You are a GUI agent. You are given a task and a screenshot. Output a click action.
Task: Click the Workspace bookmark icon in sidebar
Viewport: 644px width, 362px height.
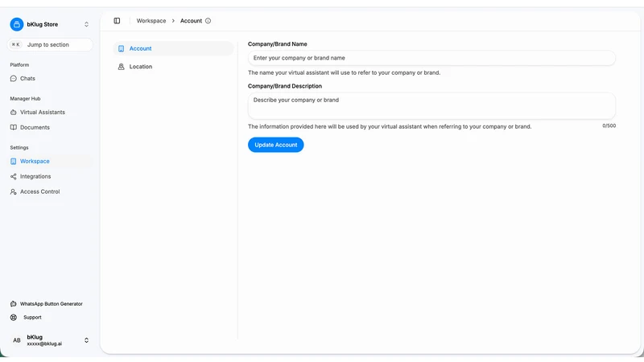(x=14, y=162)
